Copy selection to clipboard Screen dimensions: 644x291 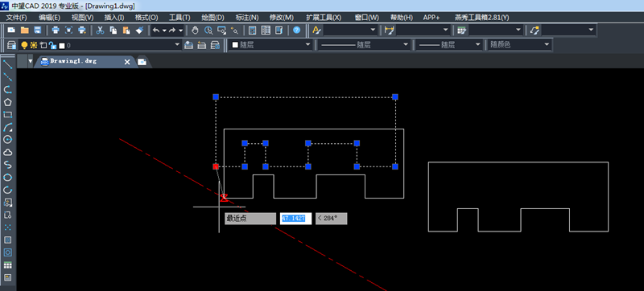113,30
